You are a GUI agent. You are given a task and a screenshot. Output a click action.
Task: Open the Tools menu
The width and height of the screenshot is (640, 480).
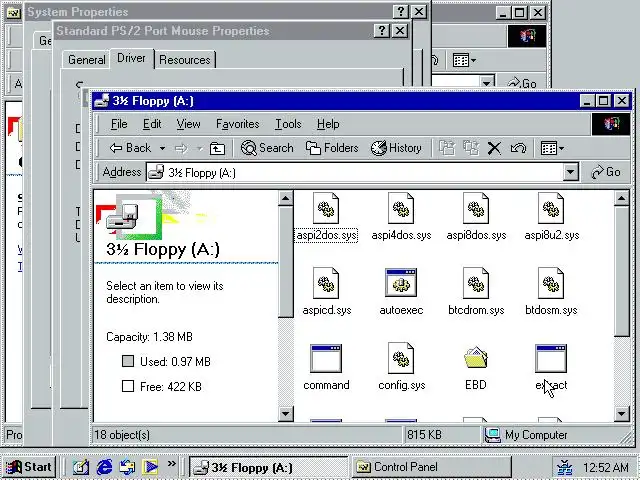coord(288,124)
